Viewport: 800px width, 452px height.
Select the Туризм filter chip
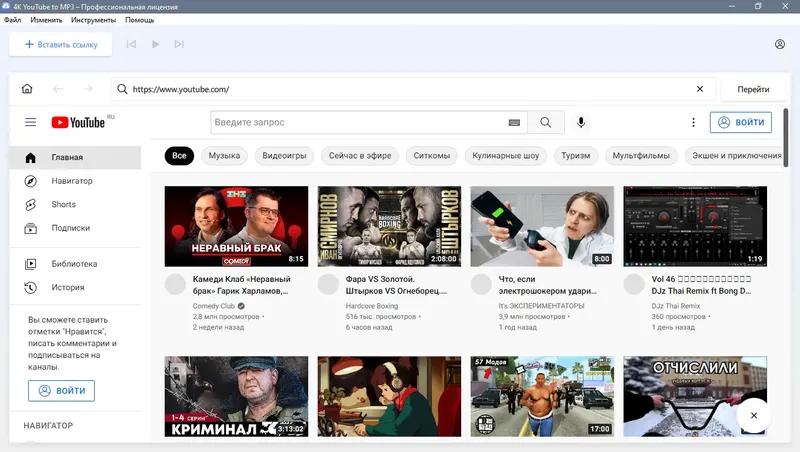[576, 156]
